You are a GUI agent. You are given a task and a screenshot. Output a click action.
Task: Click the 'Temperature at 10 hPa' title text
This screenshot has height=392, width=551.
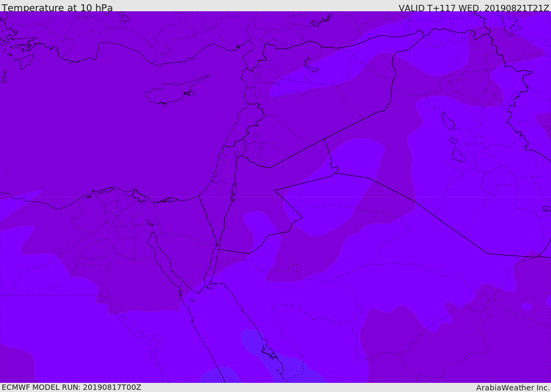[57, 8]
